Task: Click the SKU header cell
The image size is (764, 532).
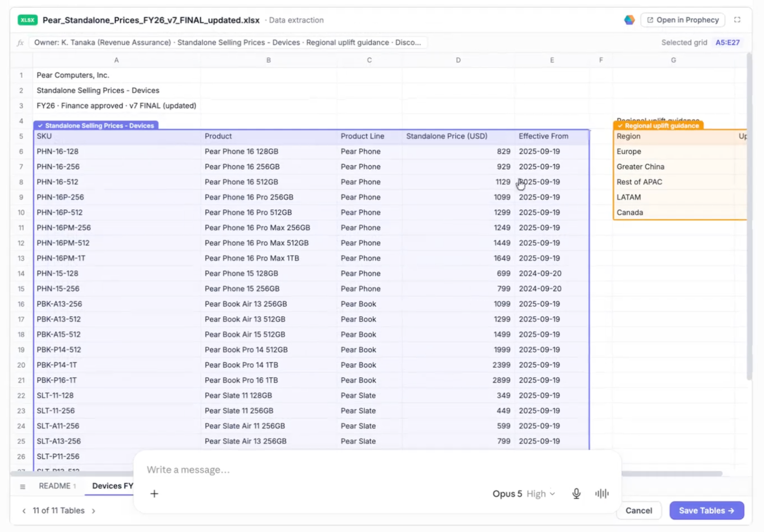Action: click(117, 136)
